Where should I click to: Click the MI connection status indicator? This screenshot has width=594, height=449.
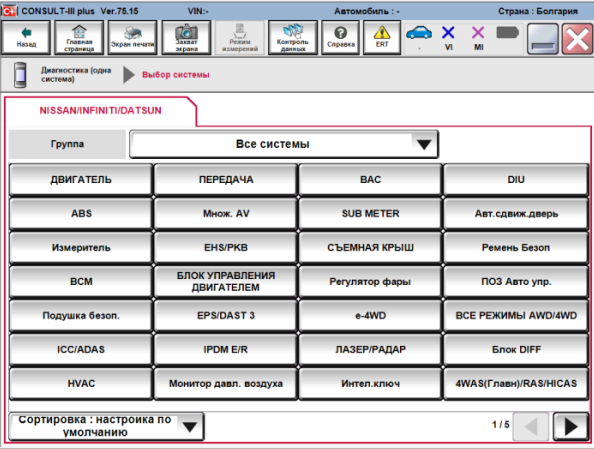pos(478,38)
